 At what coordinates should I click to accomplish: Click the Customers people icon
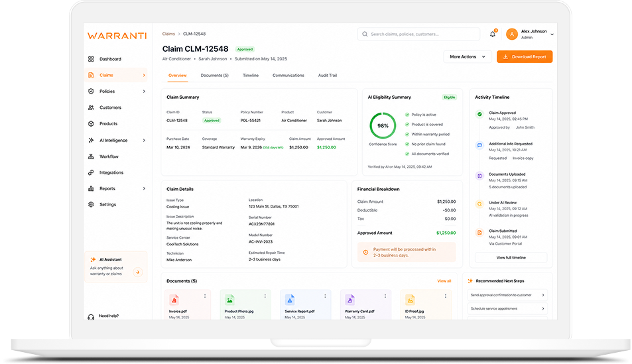[x=91, y=107]
